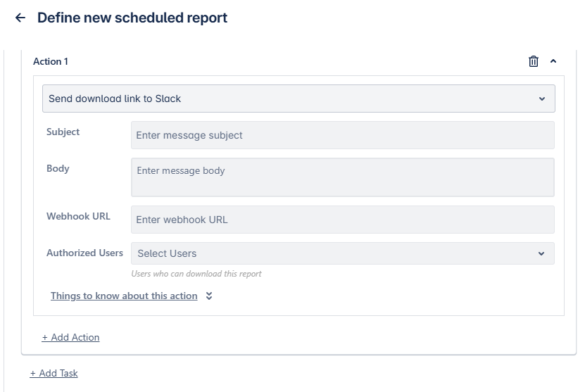Click the Users who can download this report hint

(x=196, y=274)
